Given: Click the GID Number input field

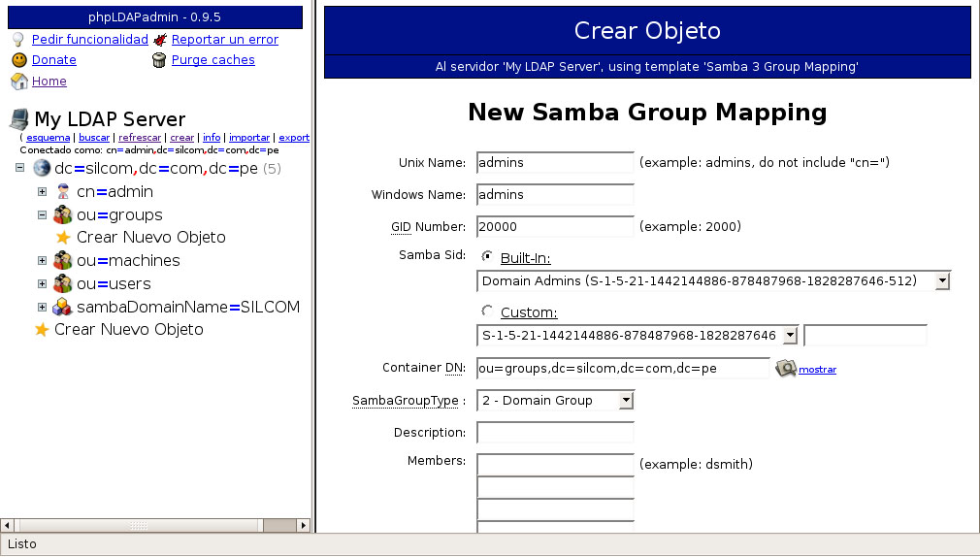Looking at the screenshot, I should click(555, 227).
